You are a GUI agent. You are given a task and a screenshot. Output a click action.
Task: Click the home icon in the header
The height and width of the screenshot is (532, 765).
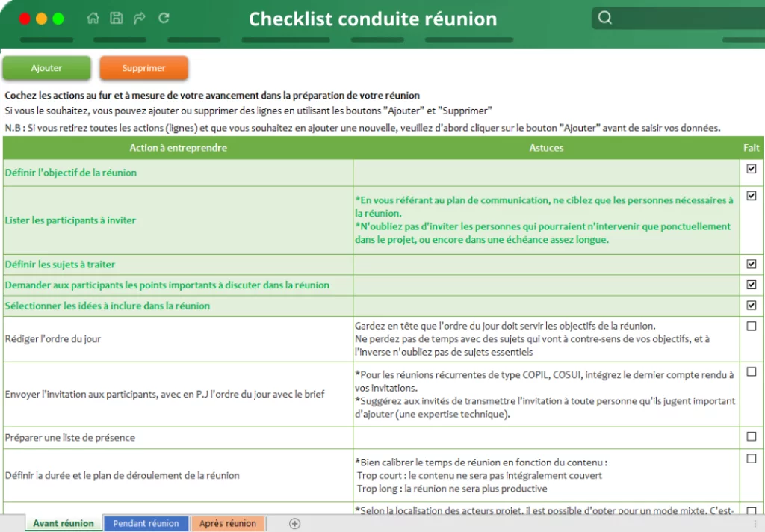tap(93, 19)
